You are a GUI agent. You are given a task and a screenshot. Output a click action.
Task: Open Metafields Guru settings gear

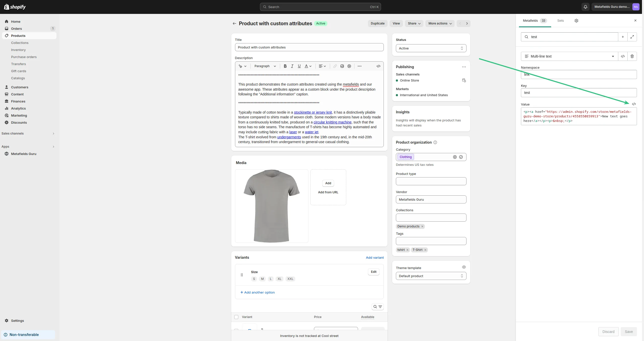pos(576,21)
